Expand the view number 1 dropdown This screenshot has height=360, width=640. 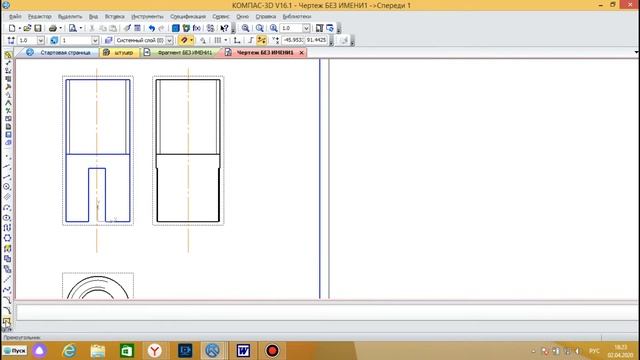pyautogui.click(x=95, y=40)
